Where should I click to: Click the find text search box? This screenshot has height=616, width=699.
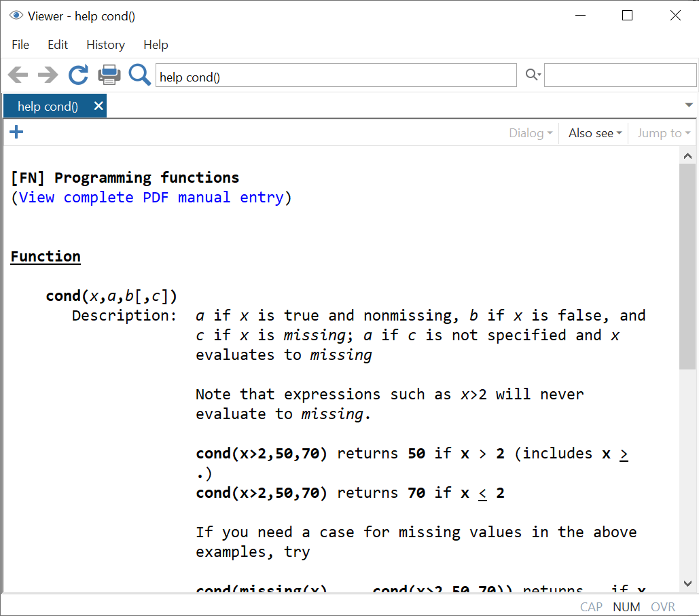pyautogui.click(x=620, y=75)
